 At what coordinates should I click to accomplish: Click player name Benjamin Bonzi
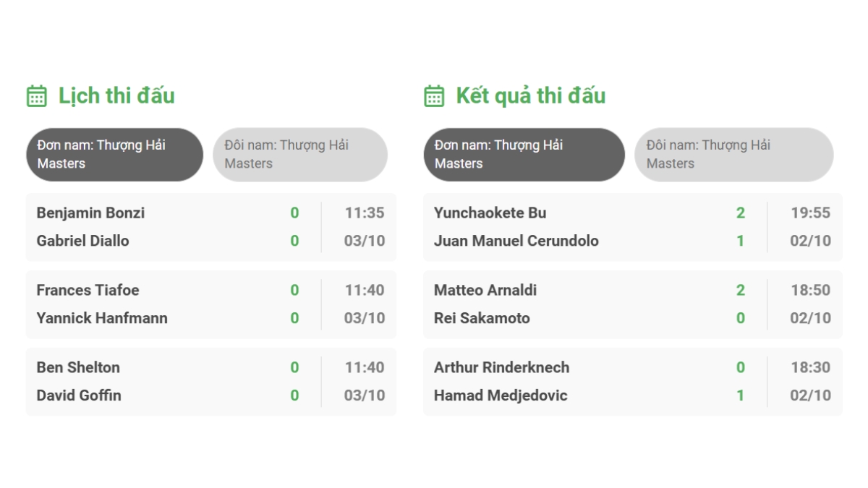click(90, 213)
